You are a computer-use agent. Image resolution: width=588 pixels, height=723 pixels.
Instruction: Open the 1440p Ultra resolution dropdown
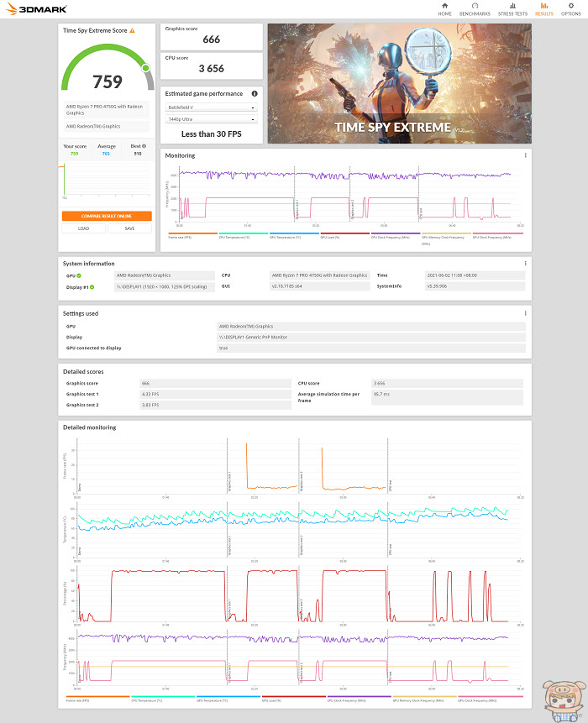click(211, 119)
